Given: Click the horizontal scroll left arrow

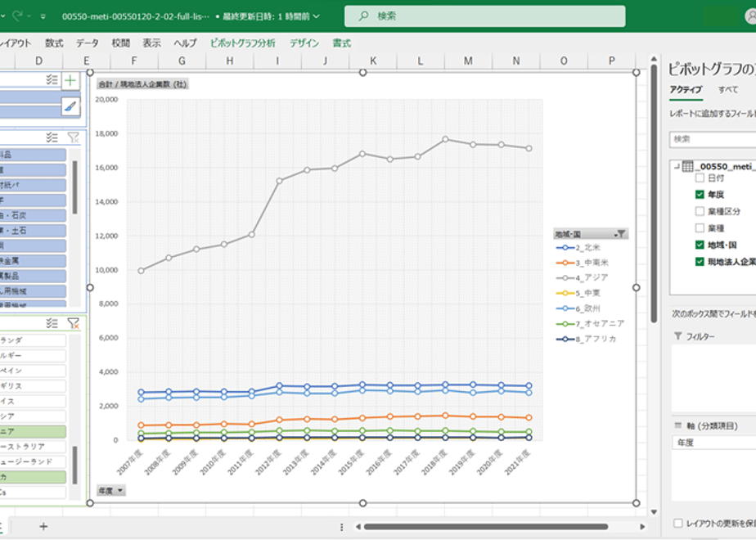Looking at the screenshot, I should point(358,527).
